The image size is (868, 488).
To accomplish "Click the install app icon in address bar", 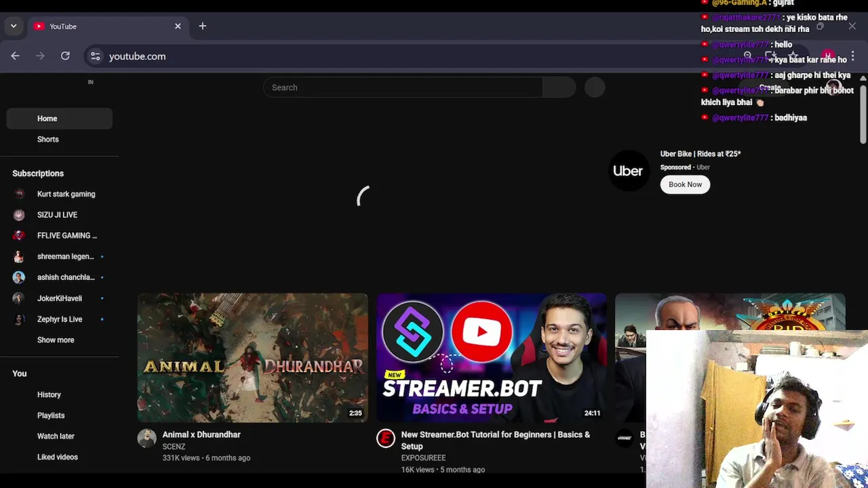I will coord(770,56).
